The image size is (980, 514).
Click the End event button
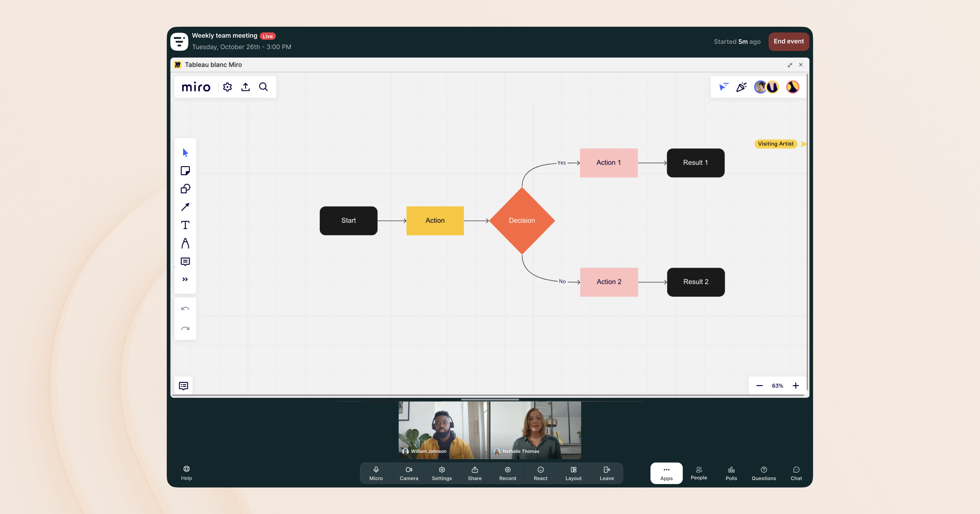pos(789,41)
